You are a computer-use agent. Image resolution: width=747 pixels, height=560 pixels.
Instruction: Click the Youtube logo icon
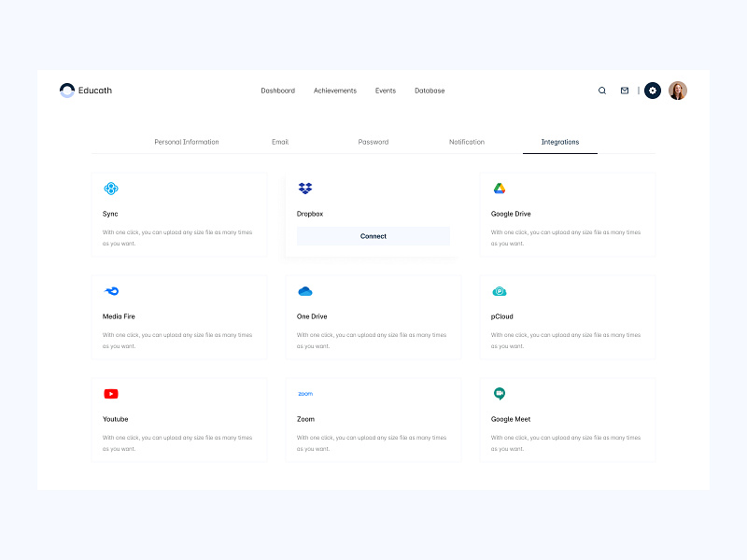point(111,394)
